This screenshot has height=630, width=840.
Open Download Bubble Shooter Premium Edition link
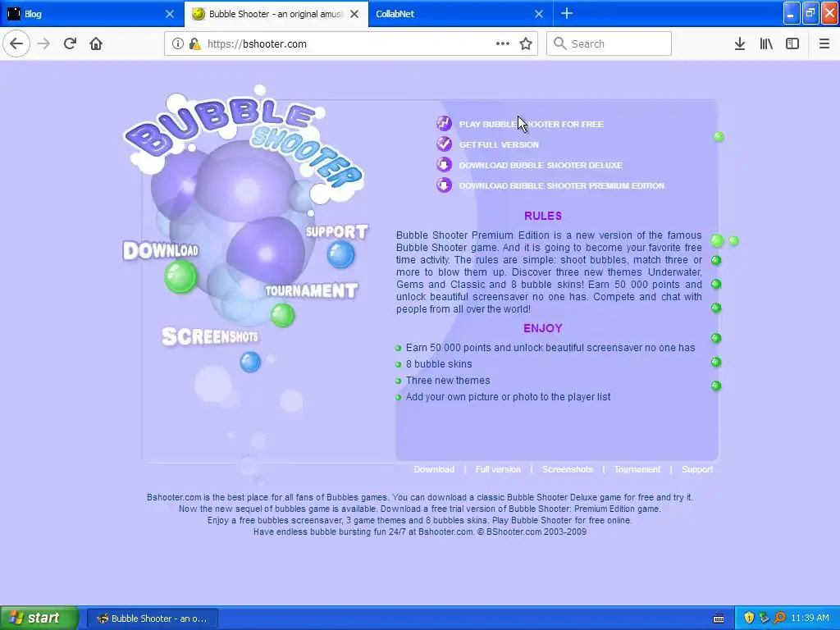(561, 186)
